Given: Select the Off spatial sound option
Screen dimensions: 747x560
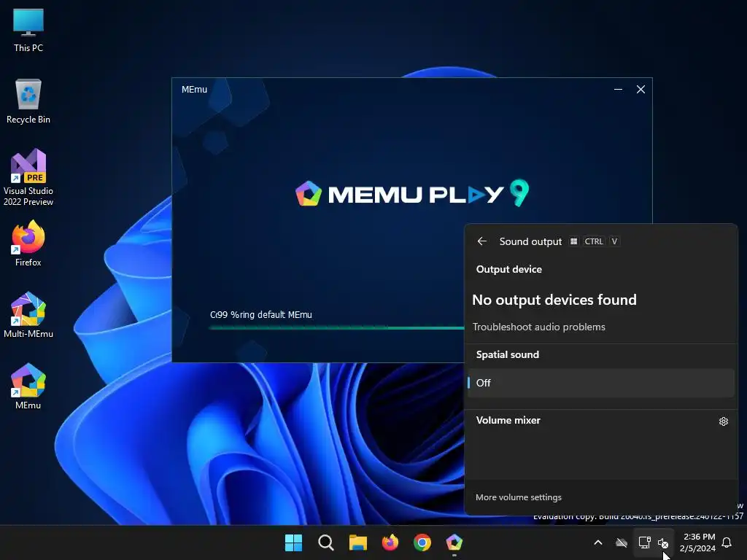Looking at the screenshot, I should click(x=601, y=383).
